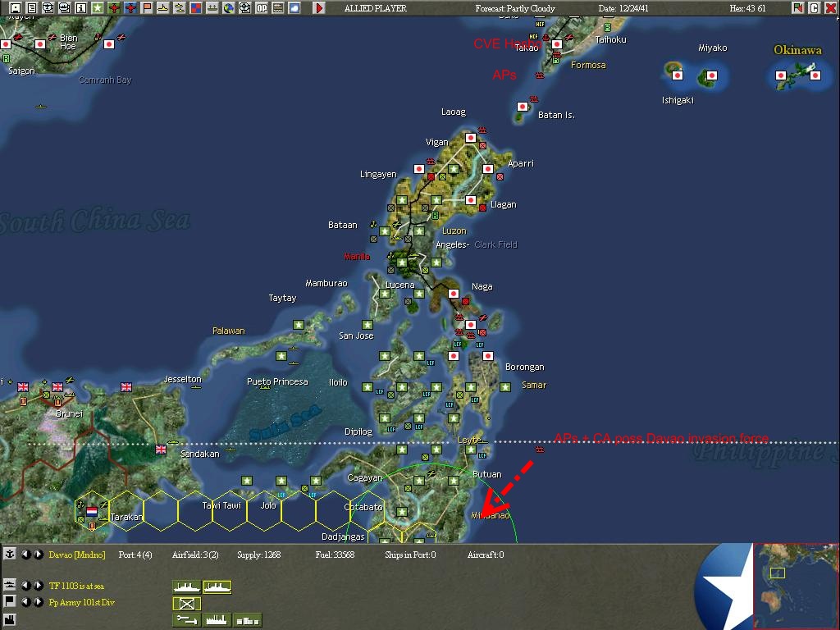Viewport: 840px width, 630px height.
Task: Select the first task force ship icon
Action: [186, 587]
